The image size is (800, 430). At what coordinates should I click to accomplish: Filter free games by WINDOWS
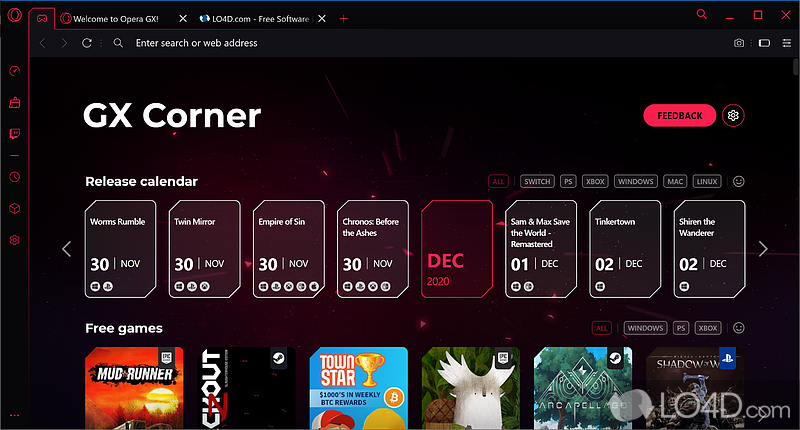[x=645, y=328]
